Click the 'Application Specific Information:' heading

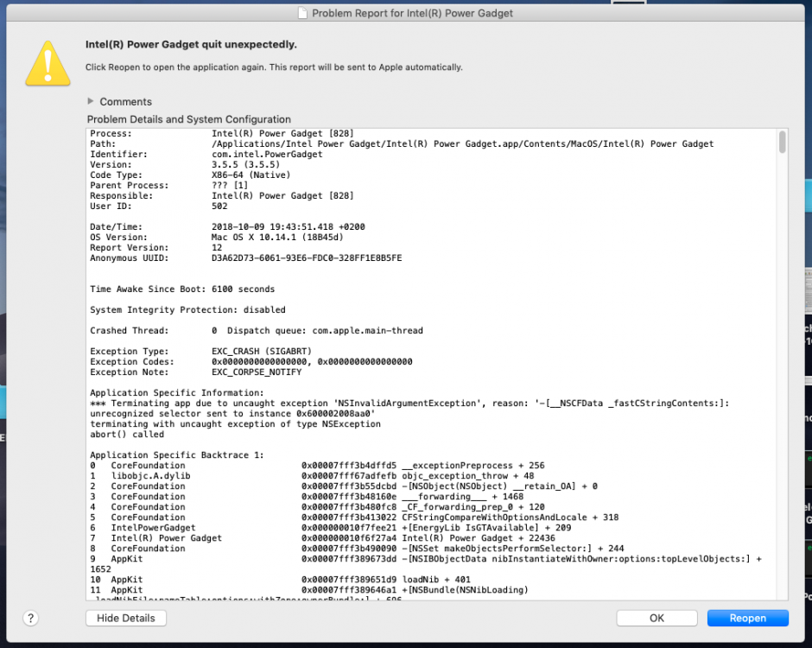point(176,392)
